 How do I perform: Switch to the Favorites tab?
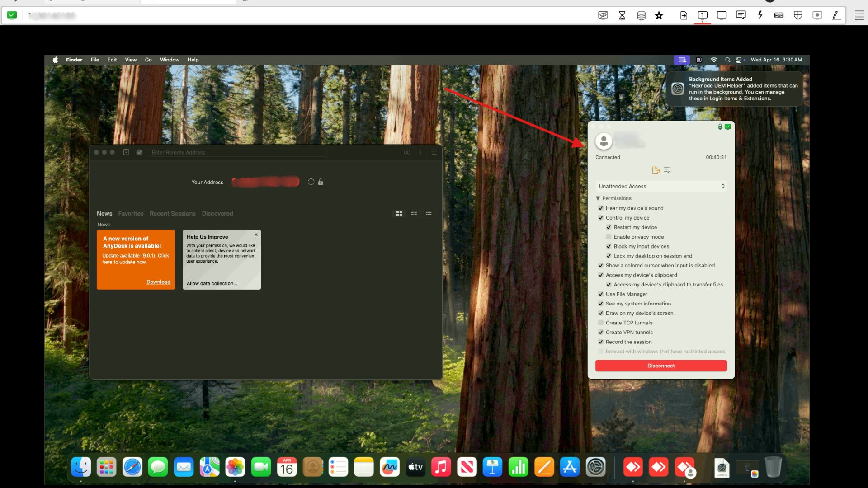click(131, 213)
